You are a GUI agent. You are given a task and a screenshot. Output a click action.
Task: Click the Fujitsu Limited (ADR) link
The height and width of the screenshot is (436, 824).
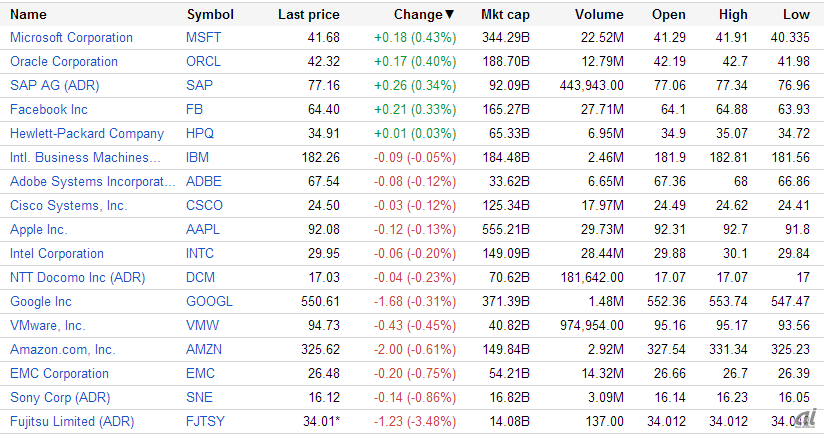[x=71, y=422]
